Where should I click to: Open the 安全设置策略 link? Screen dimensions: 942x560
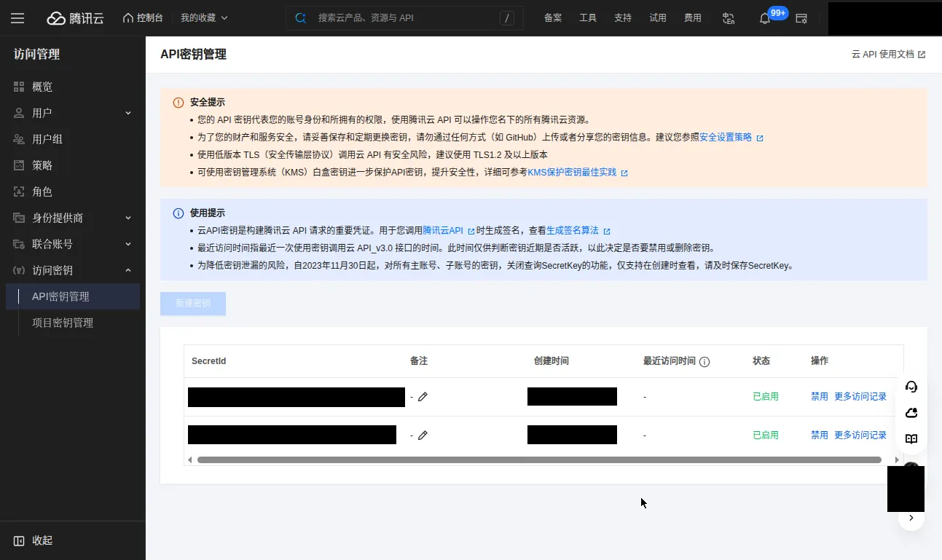click(x=731, y=137)
